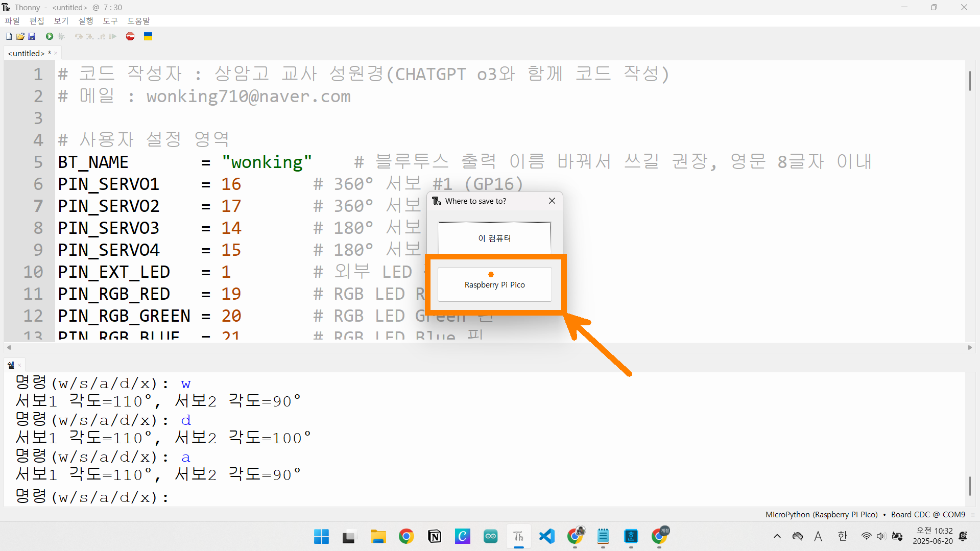Open the Wi-Fi network settings in the tray
980x551 pixels.
point(866,536)
